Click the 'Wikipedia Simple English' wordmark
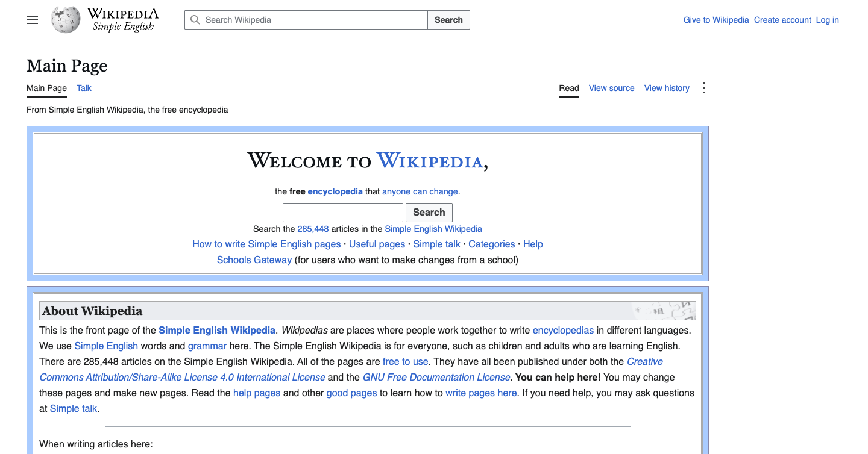This screenshot has height=454, width=868. [123, 20]
